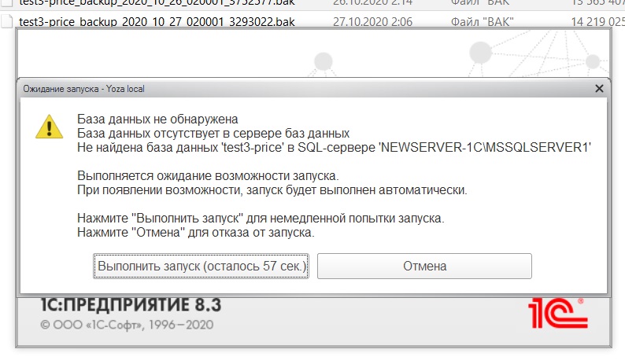Click the icon of the 2020_10_27 .bak file
The height and width of the screenshot is (364, 625).
7,21
